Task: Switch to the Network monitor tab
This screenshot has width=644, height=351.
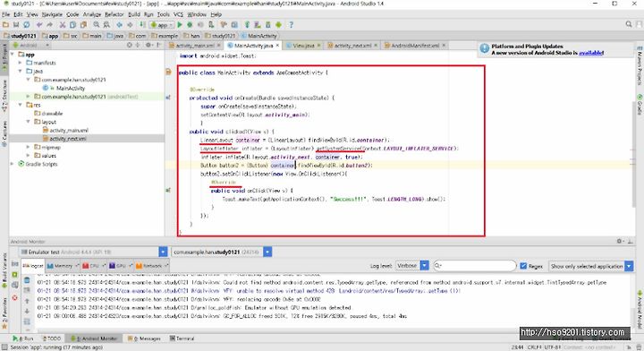Action: tap(151, 266)
